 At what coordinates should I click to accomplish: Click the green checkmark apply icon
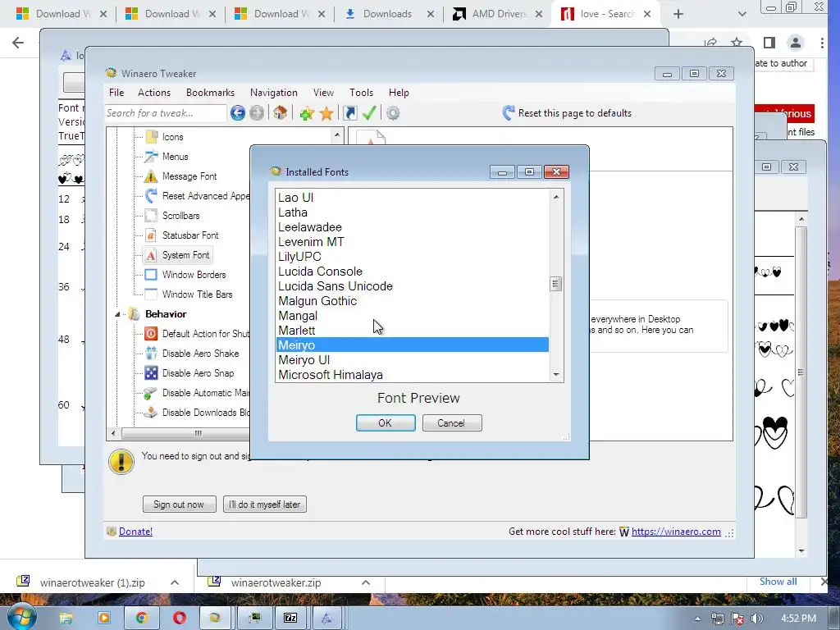pyautogui.click(x=369, y=113)
